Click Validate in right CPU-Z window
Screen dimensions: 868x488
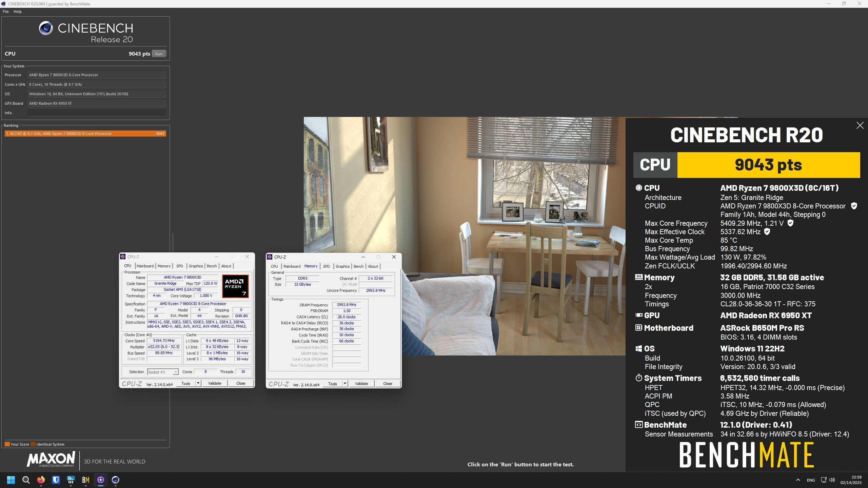(x=361, y=384)
